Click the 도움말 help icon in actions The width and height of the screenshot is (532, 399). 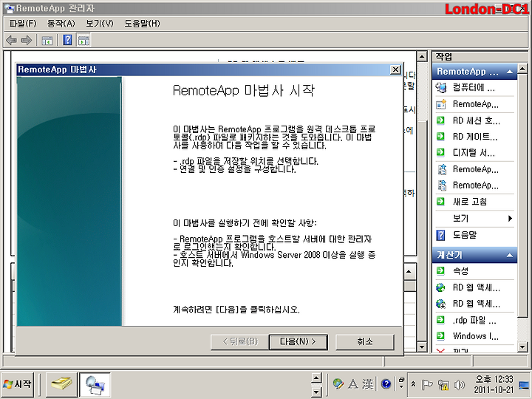pyautogui.click(x=440, y=235)
